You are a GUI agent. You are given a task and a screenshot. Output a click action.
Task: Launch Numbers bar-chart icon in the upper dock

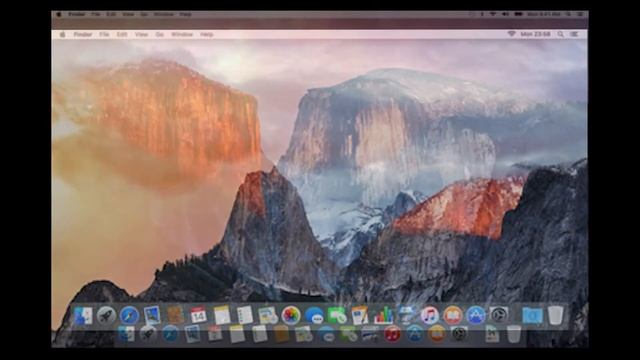coord(383,316)
